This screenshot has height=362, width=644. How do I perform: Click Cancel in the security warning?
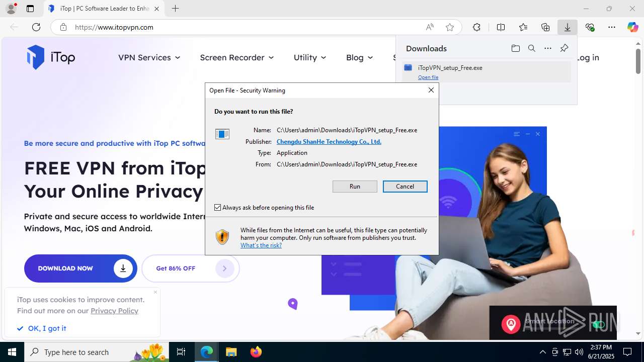pos(405,187)
